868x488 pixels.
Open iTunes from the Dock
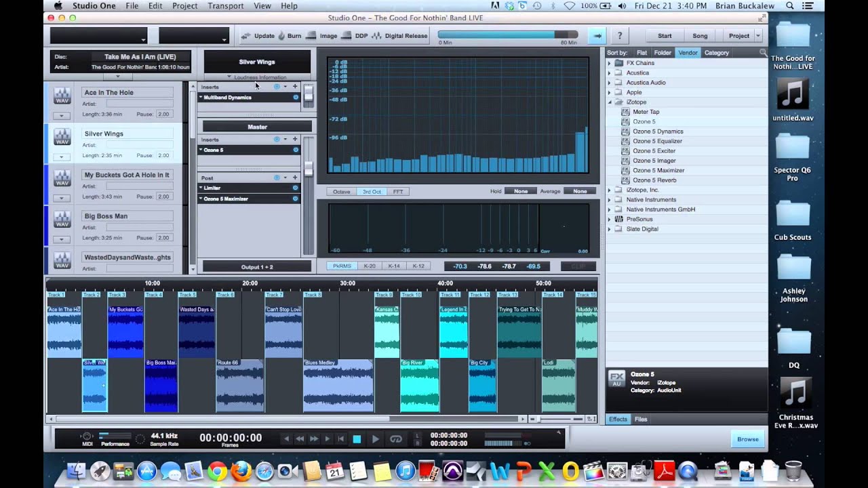[x=405, y=471]
